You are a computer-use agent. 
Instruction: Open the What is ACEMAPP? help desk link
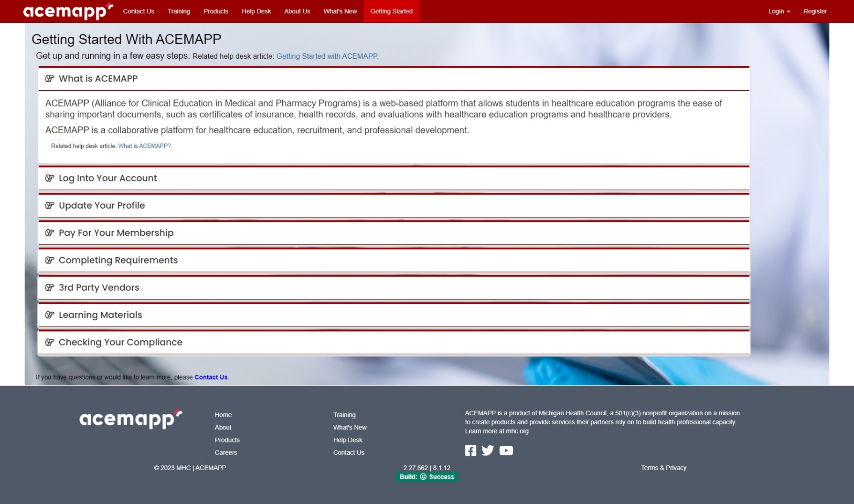click(x=145, y=146)
